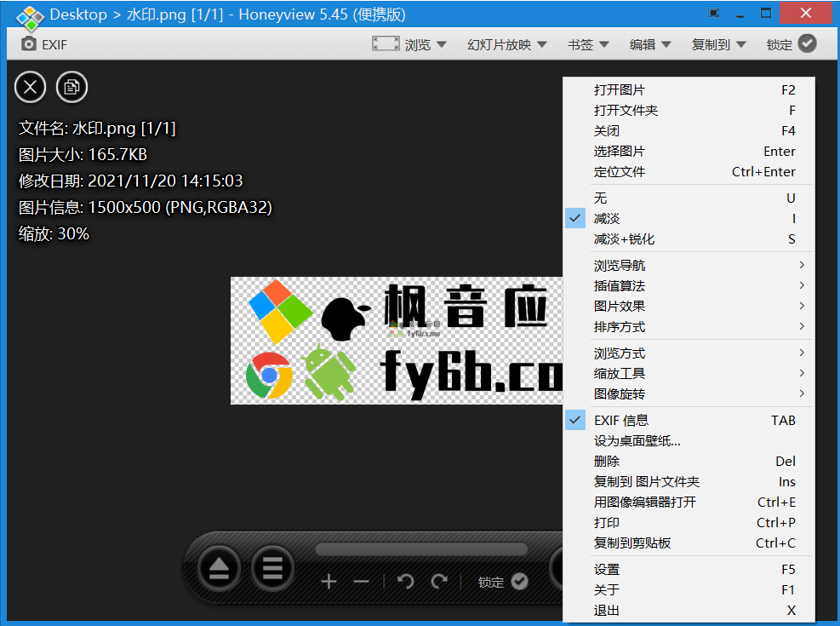This screenshot has height=626, width=840.
Task: Choose 用图像编辑器打开 menu entry
Action: coord(689,503)
